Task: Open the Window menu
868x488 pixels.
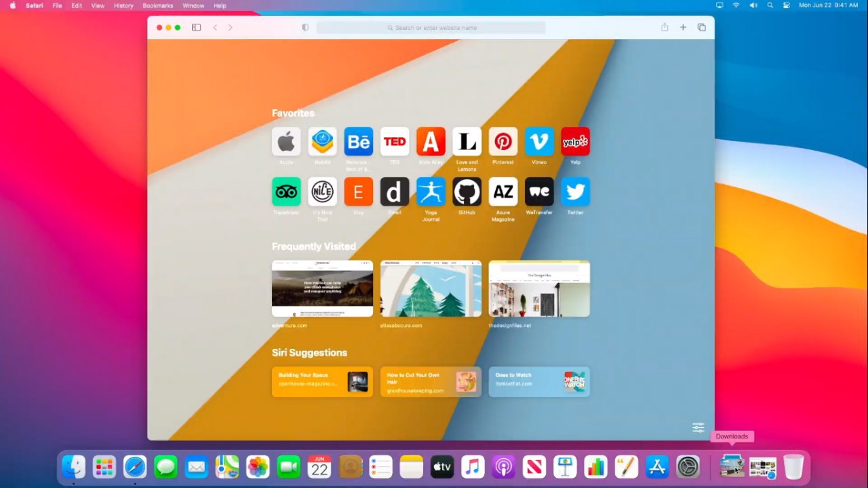Action: point(193,5)
